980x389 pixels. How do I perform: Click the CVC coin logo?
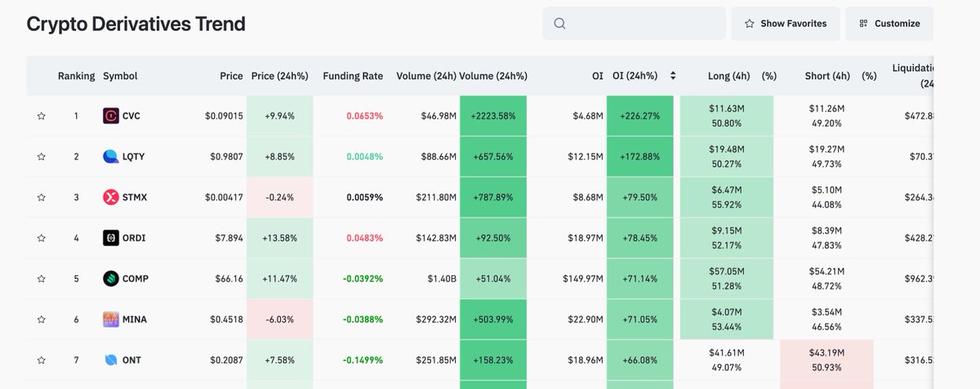click(111, 116)
